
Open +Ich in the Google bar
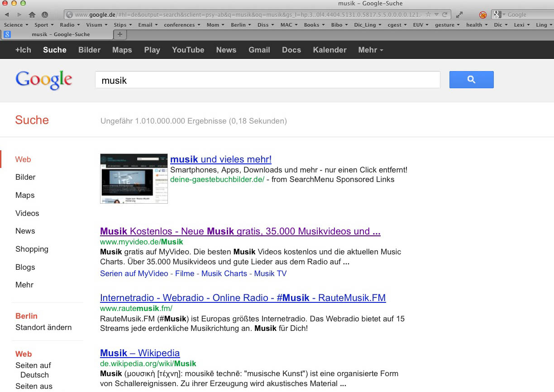tap(23, 50)
